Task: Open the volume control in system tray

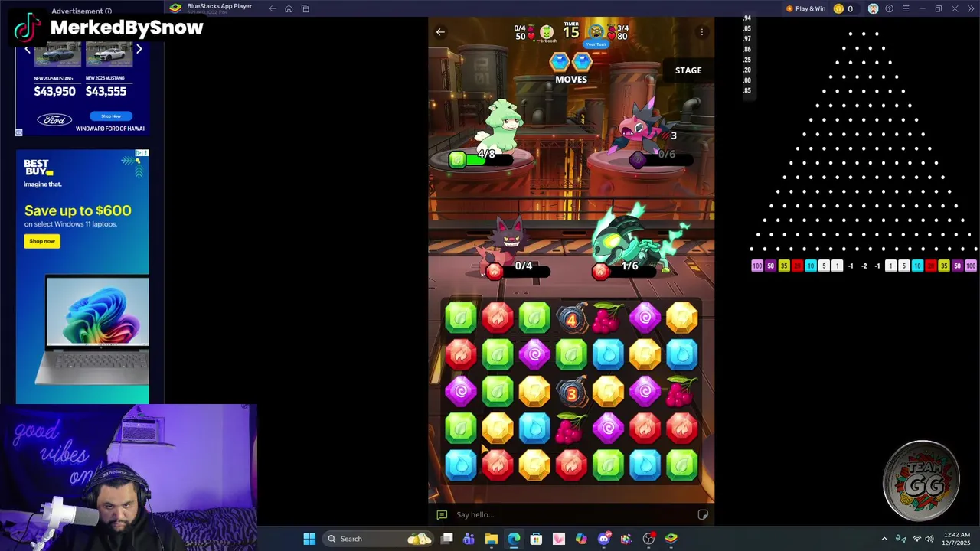Action: click(929, 539)
